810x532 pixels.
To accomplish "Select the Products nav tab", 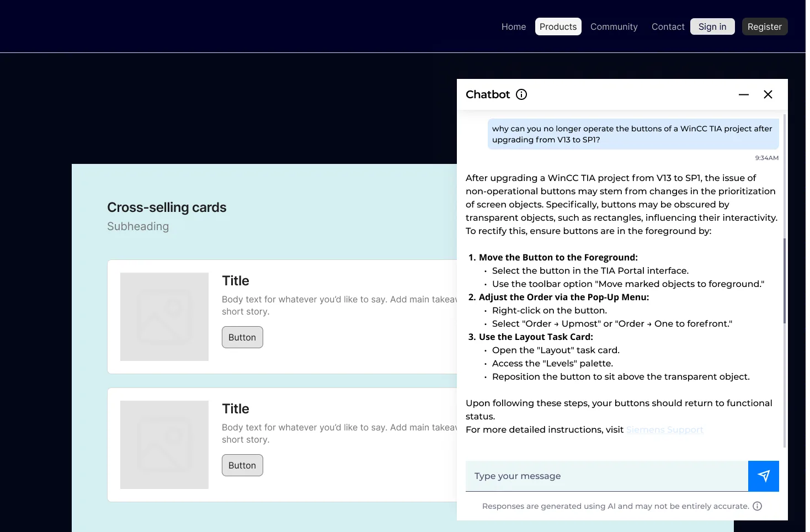I will 558,26.
